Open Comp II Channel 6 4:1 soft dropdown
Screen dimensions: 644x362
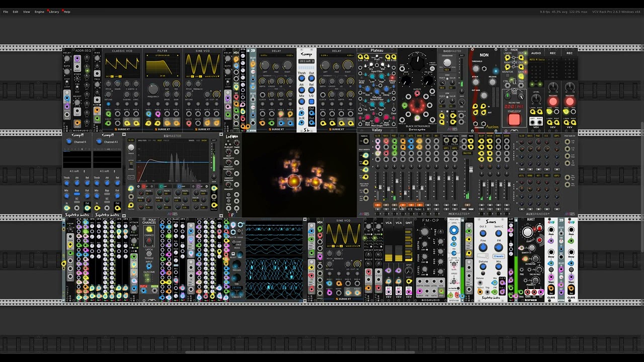coord(77,171)
